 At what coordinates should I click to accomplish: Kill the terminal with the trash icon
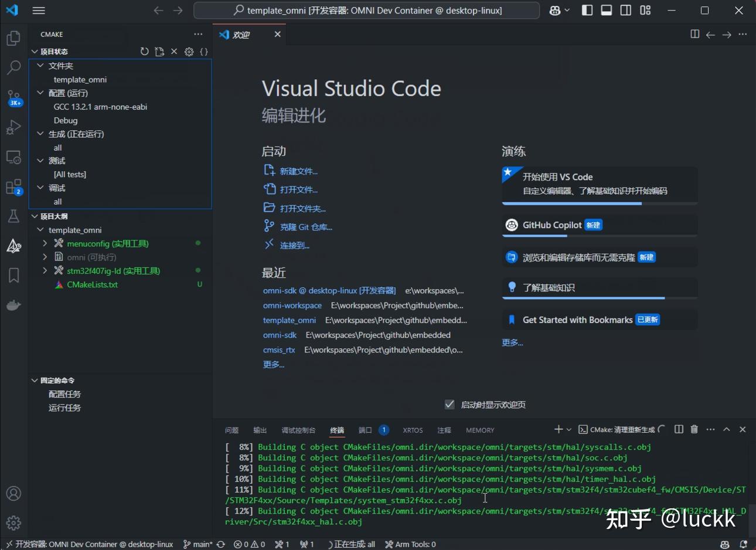coord(694,429)
